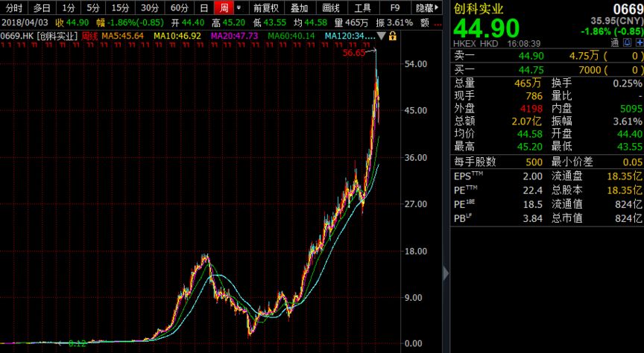Click the 56.65 high price marker
Viewport: 644px width, 353px height.
(354, 53)
